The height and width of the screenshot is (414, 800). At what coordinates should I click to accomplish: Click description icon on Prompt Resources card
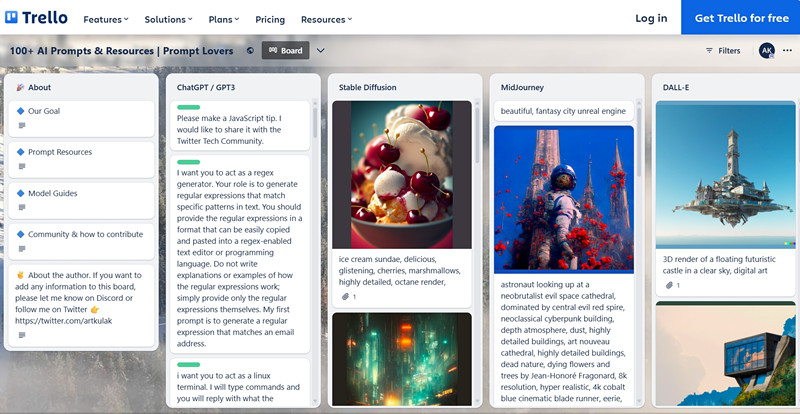tap(22, 166)
